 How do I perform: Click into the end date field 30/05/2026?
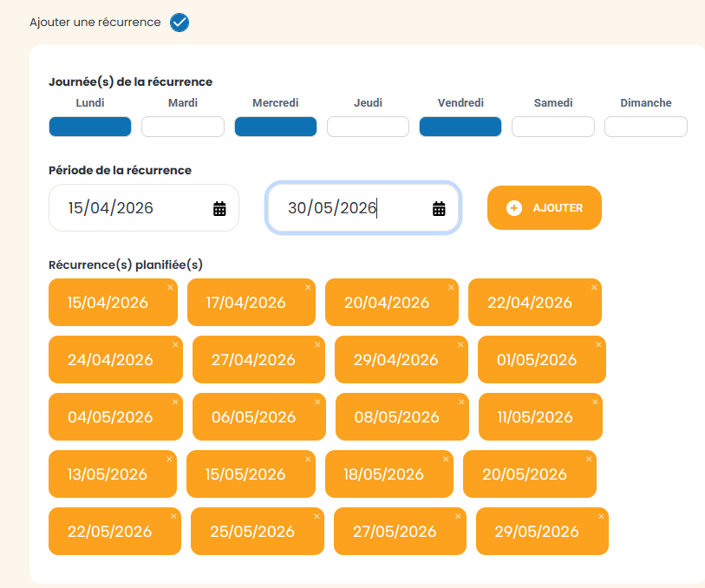click(x=347, y=208)
